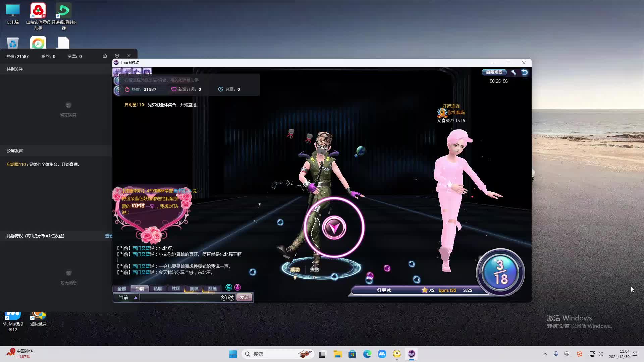The image size is (644, 362).
Task: Toggle the 隐藏场景 hide scene button
Action: coord(494,72)
